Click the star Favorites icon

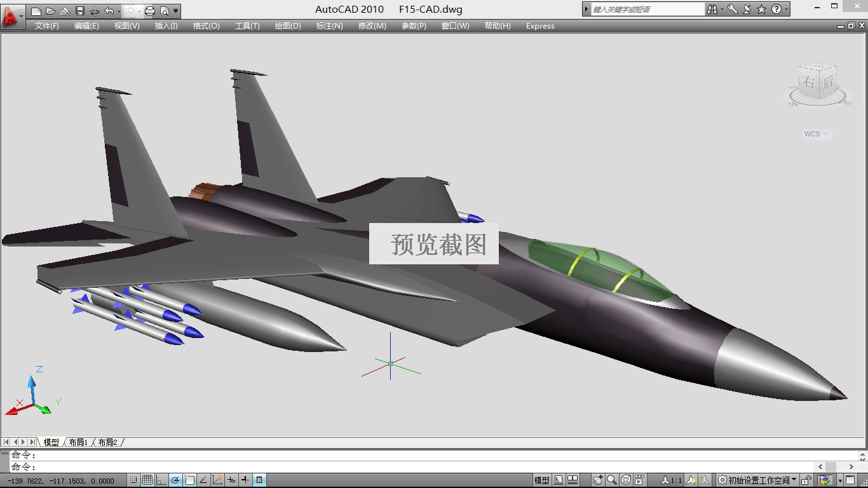(762, 10)
